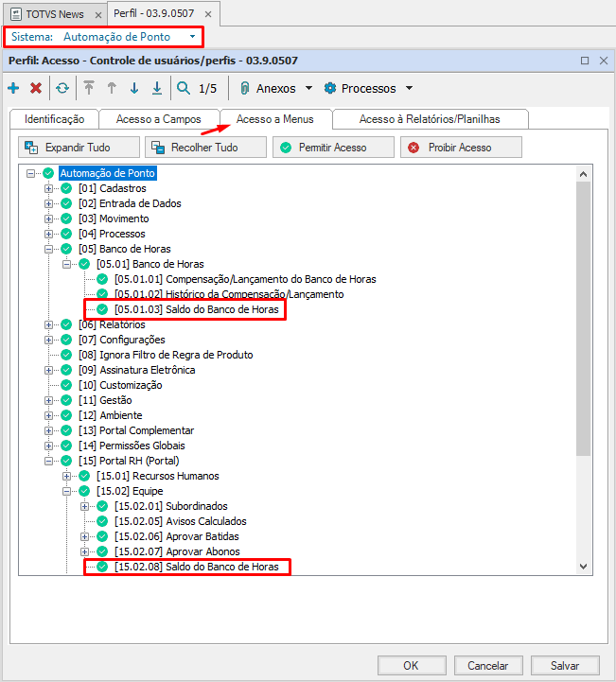Select [15.02.05] Avisos Calculados tree item
Image resolution: width=616 pixels, height=682 pixels.
tap(181, 521)
